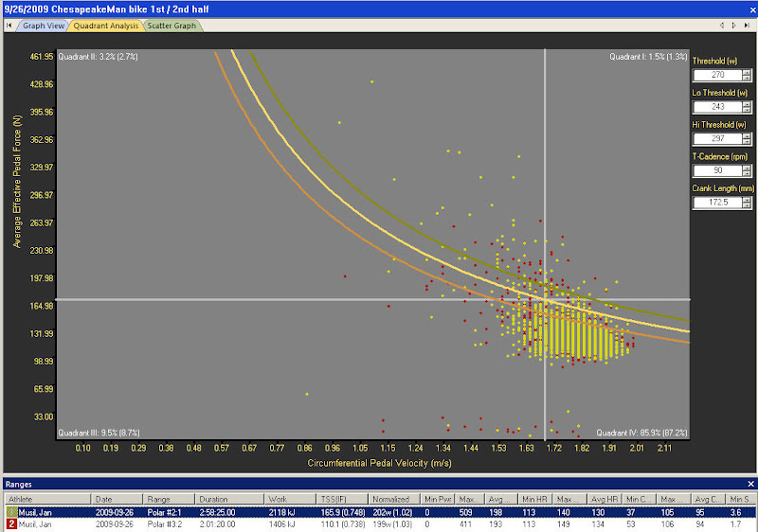Decrease the T-Cadence rpm with down arrow
The width and height of the screenshot is (758, 532).
[748, 175]
